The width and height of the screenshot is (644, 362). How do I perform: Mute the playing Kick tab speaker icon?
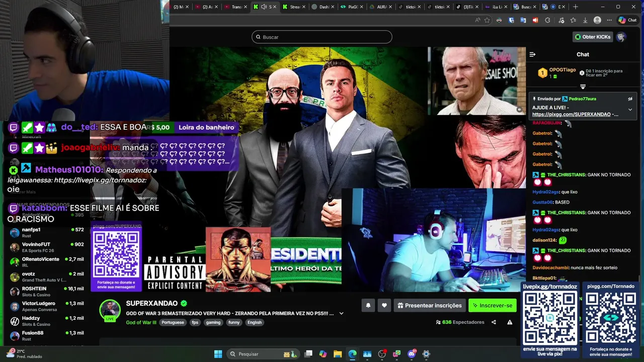click(x=264, y=7)
